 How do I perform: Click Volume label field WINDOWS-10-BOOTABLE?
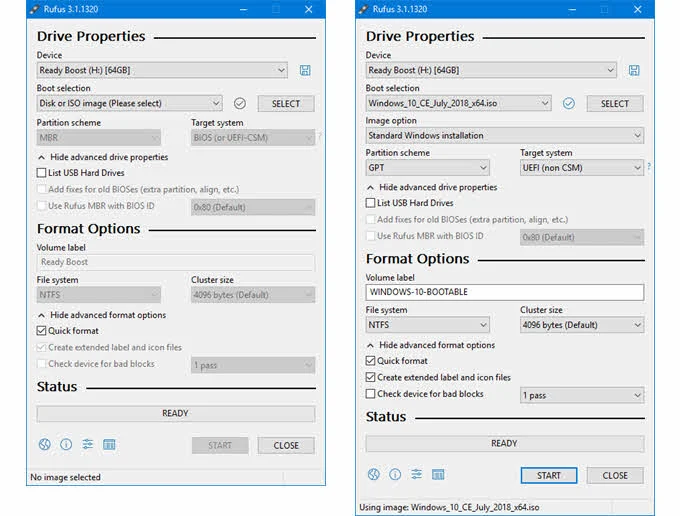pos(505,292)
